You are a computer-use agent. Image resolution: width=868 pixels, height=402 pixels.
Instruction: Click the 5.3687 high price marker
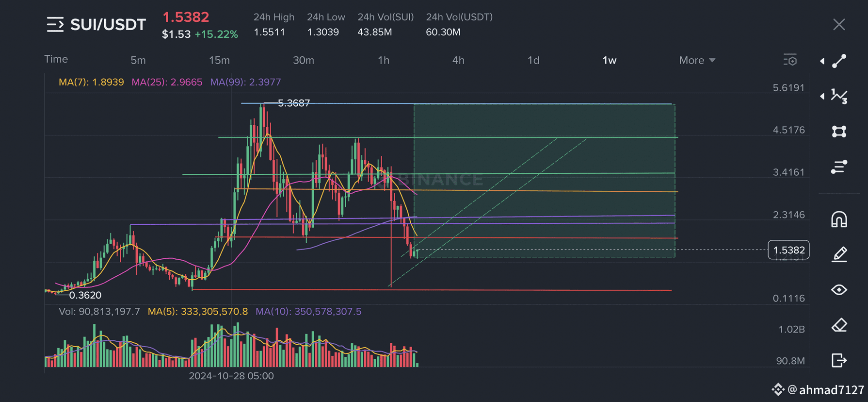point(294,103)
